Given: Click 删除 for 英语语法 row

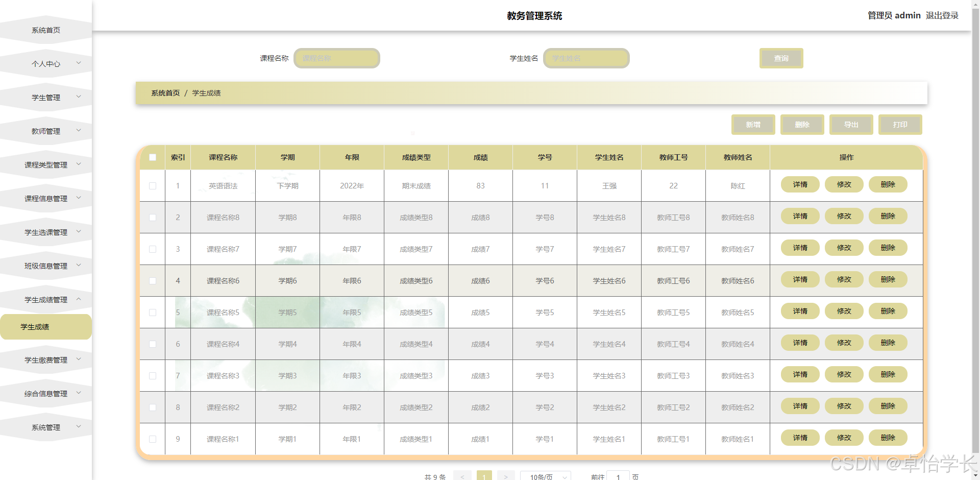Looking at the screenshot, I should click(x=888, y=184).
